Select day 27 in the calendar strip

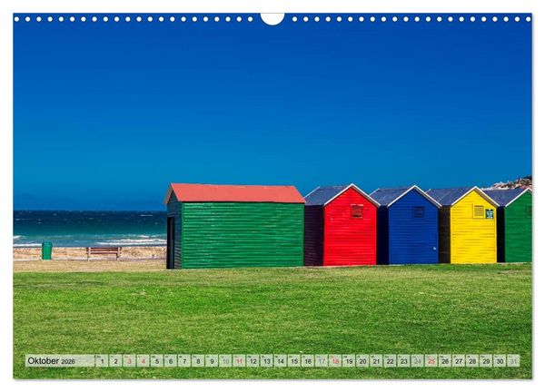coord(459,361)
